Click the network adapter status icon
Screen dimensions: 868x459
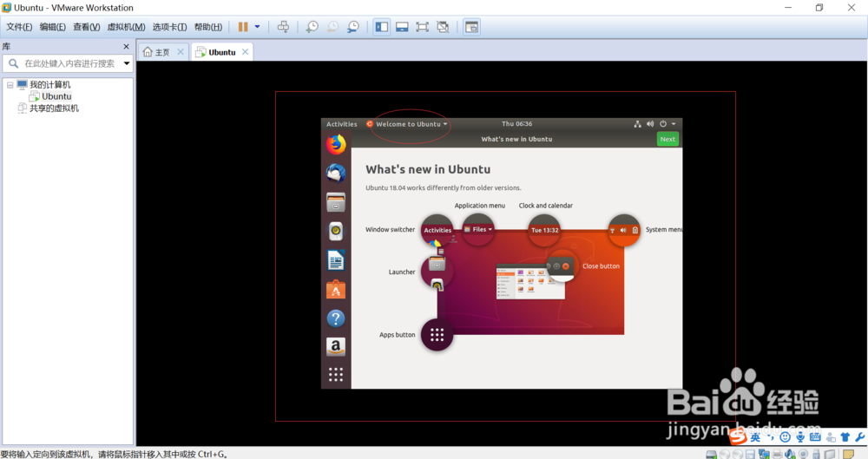point(764,455)
